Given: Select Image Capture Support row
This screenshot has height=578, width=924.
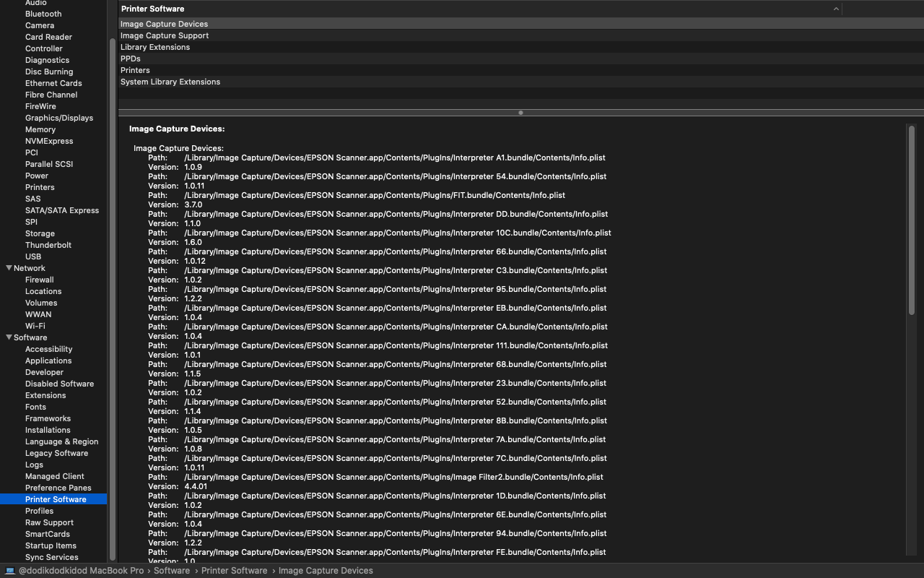Looking at the screenshot, I should tap(521, 35).
